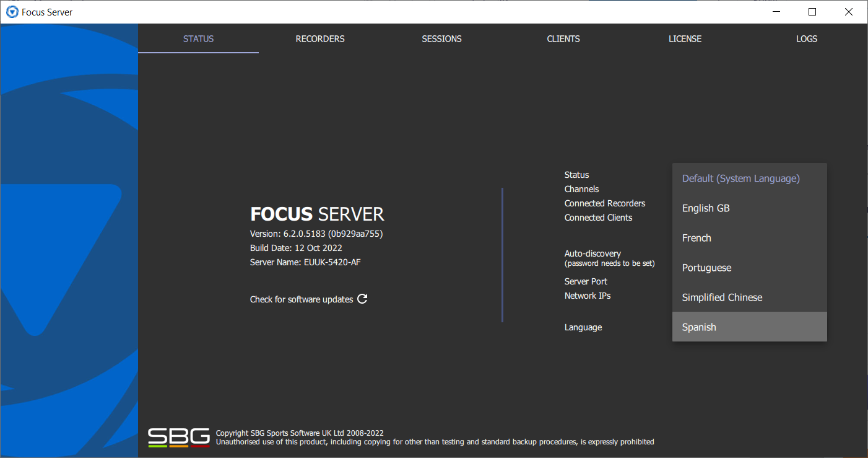Viewport: 868px width, 458px height.
Task: Select French in the language dropdown
Action: point(749,238)
